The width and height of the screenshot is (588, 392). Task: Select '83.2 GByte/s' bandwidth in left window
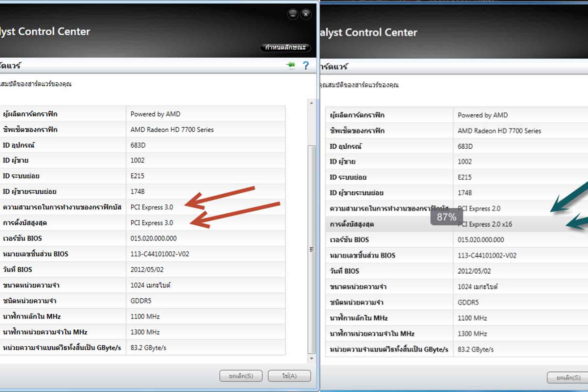coord(148,348)
